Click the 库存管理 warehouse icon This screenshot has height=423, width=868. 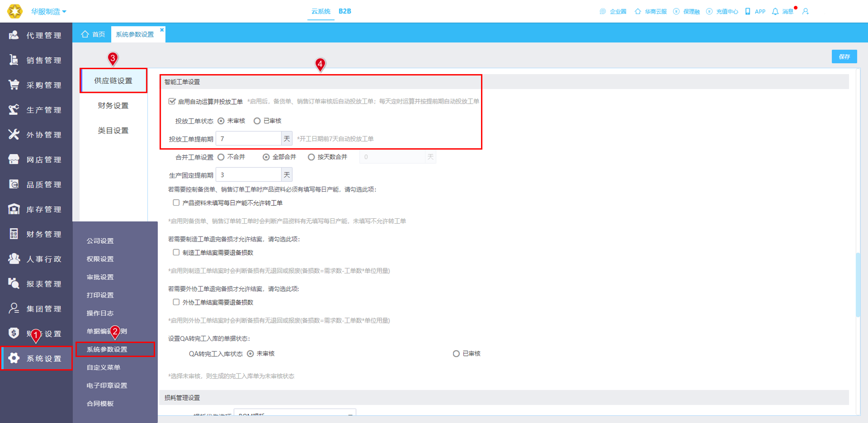[x=14, y=209]
